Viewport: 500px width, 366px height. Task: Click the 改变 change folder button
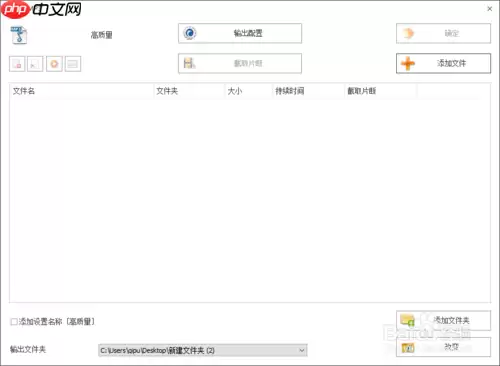click(x=443, y=347)
